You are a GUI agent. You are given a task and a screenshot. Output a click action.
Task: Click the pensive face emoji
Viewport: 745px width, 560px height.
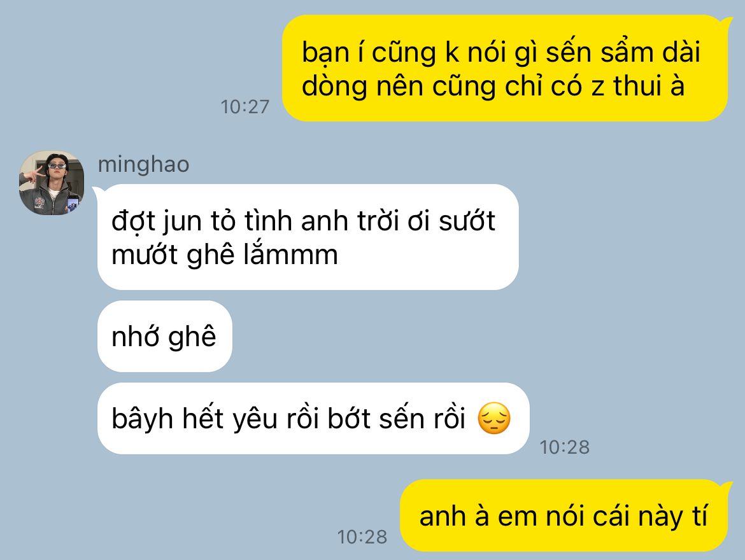coord(494,418)
